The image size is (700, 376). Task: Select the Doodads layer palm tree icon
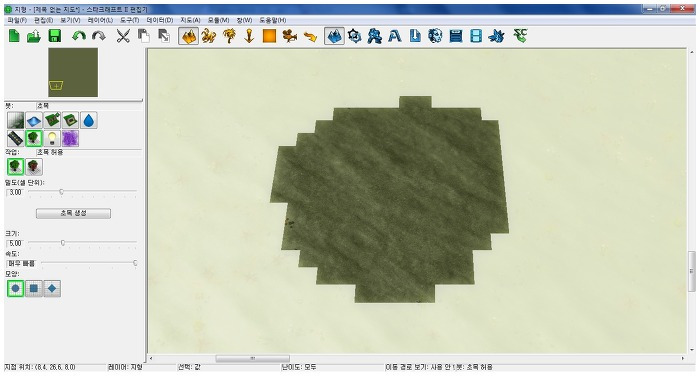pos(229,36)
